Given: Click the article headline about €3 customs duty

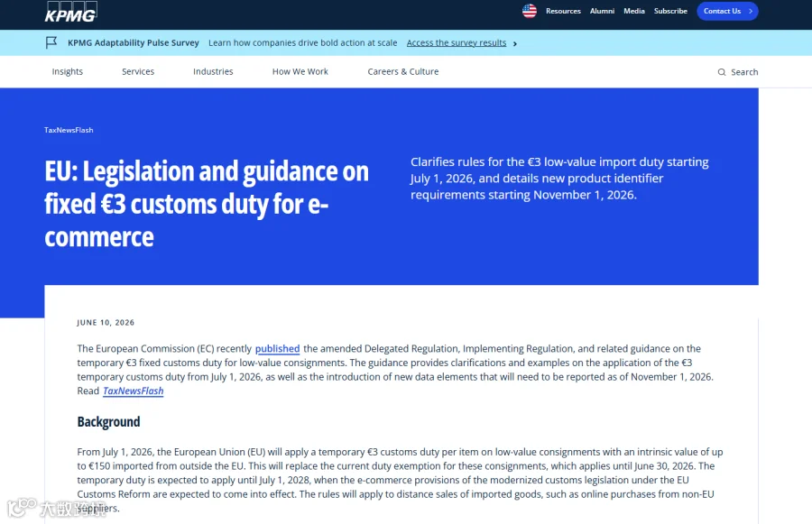Looking at the screenshot, I should [207, 204].
